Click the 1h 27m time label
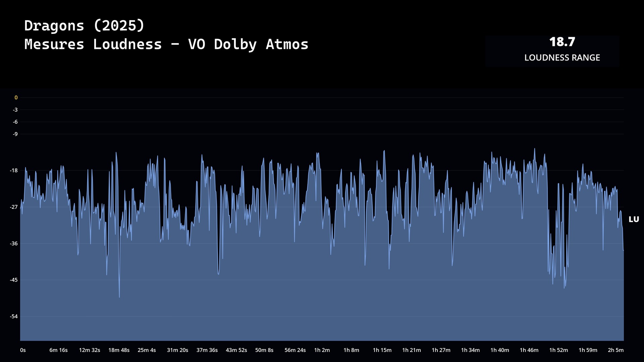Image resolution: width=644 pixels, height=362 pixels. point(441,350)
